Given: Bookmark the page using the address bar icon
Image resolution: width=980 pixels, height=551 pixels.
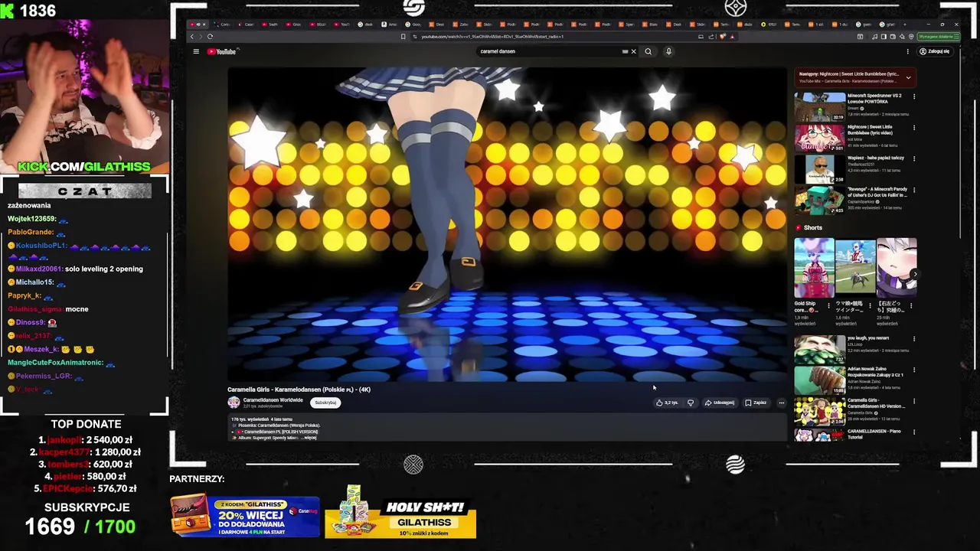Looking at the screenshot, I should point(403,36).
